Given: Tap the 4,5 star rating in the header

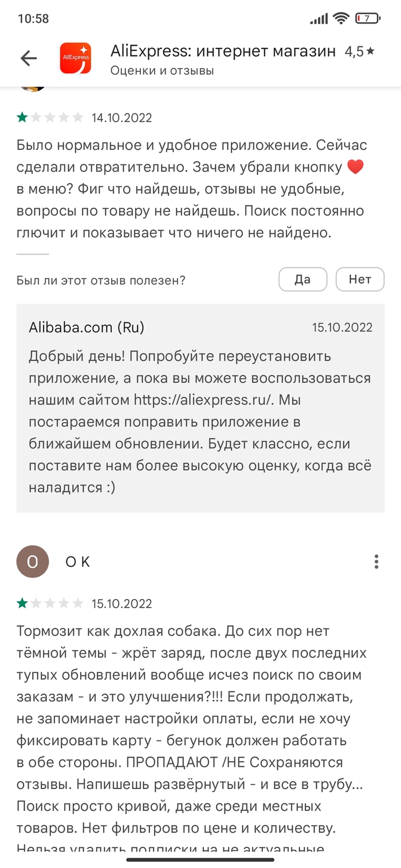Looking at the screenshot, I should pos(359,51).
